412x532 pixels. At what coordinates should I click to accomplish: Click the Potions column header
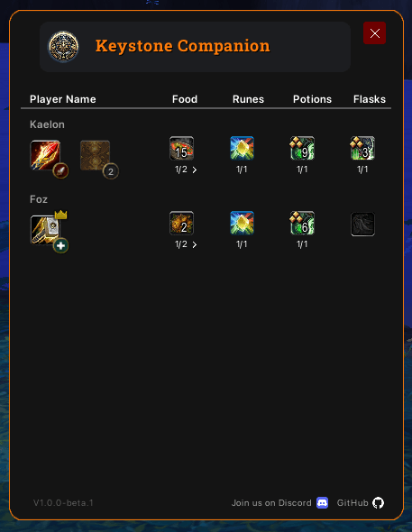[312, 99]
